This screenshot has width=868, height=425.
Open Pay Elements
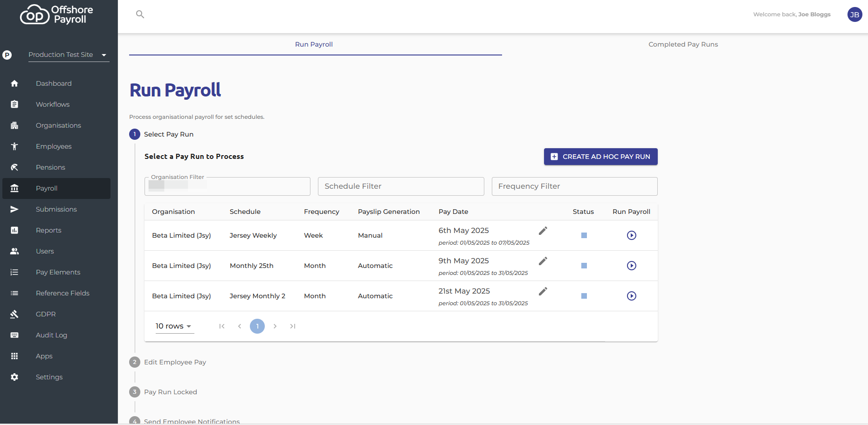(x=56, y=272)
